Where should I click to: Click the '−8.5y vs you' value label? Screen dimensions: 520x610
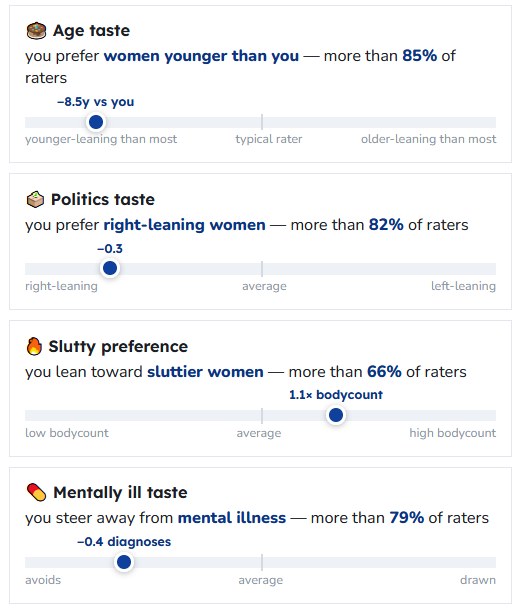click(96, 102)
